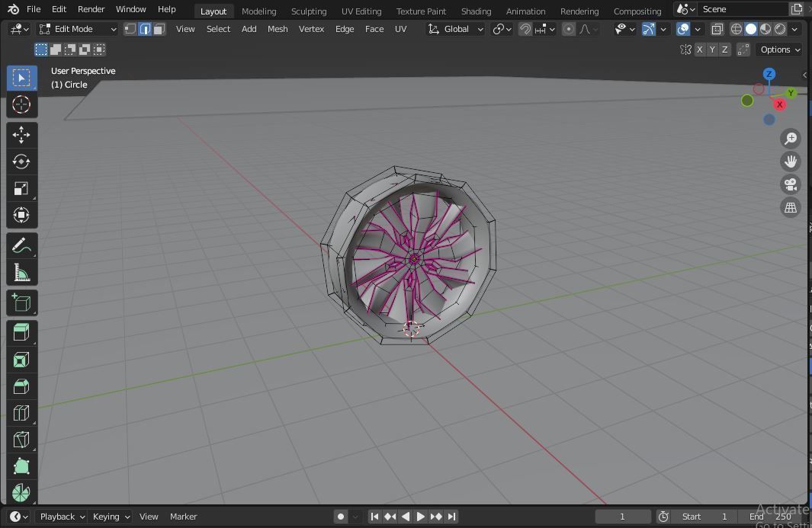Image resolution: width=812 pixels, height=528 pixels.
Task: Activate the Inset Faces tool
Action: (21, 359)
